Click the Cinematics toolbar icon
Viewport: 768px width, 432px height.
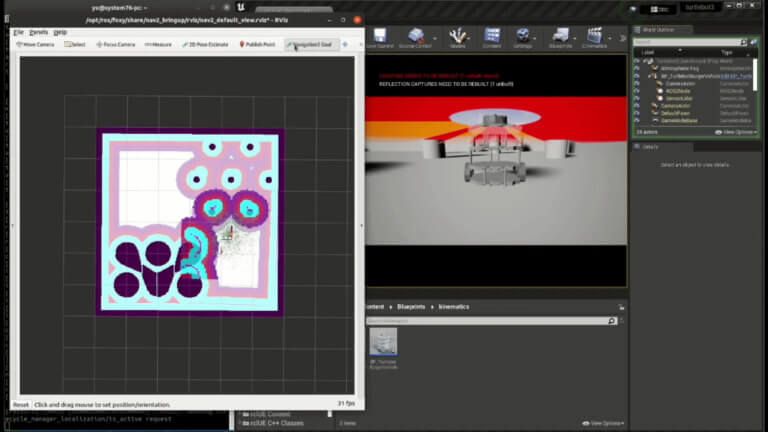click(x=595, y=38)
